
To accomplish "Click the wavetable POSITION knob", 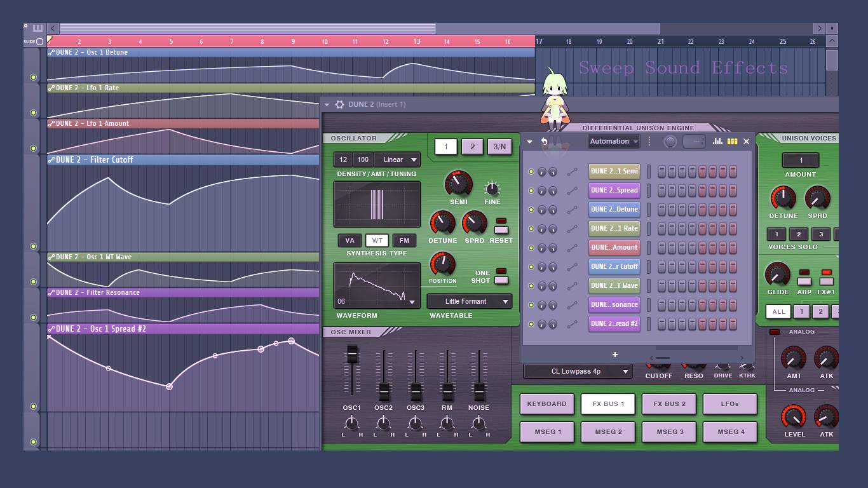I will [x=442, y=264].
